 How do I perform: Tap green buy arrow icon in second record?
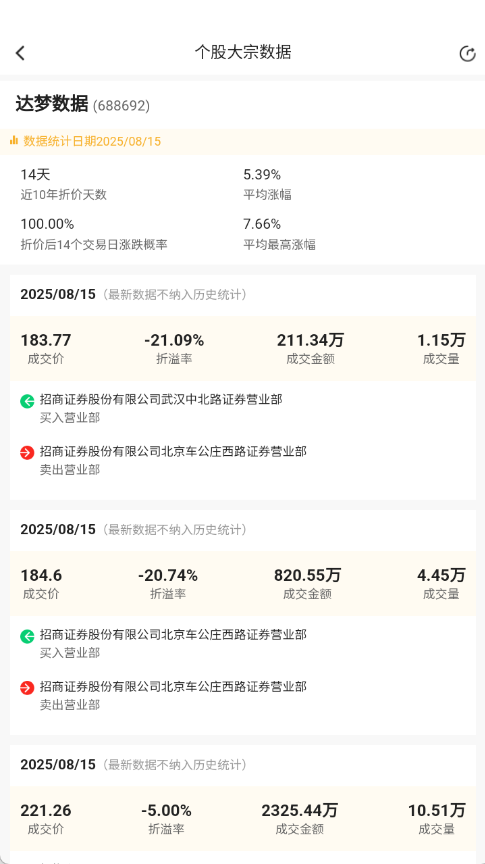click(28, 636)
